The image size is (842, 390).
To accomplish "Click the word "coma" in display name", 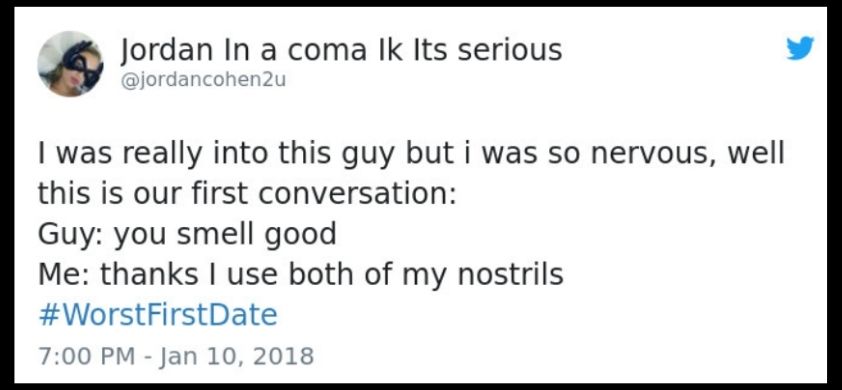I will [325, 51].
